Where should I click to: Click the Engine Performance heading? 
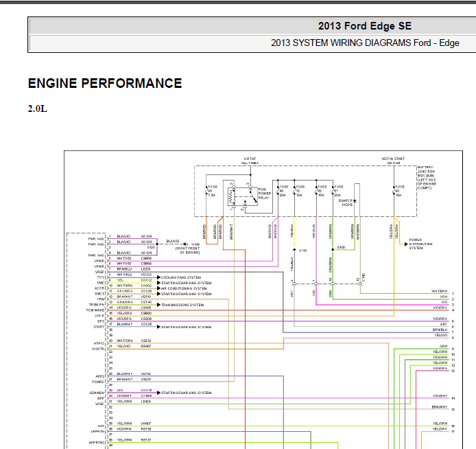pos(105,83)
